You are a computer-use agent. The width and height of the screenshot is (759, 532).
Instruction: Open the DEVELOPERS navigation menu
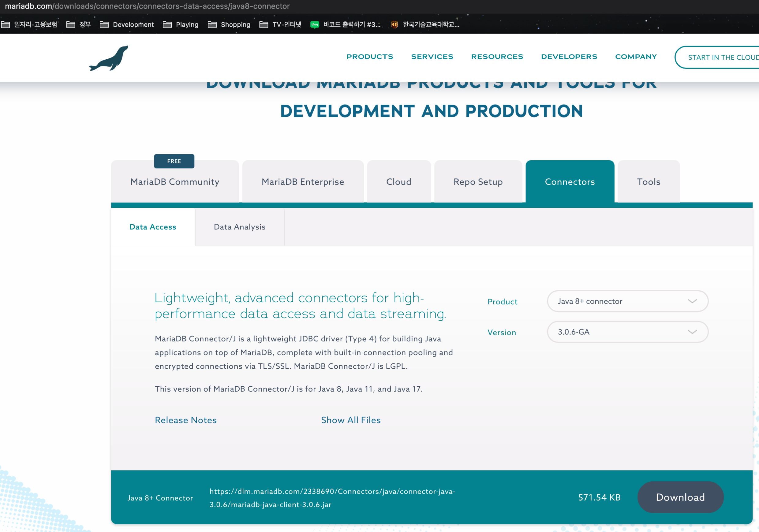569,57
